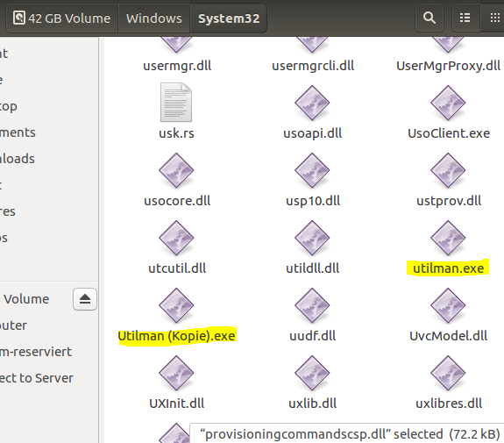This screenshot has width=504, height=443.
Task: Go to Windows folder in path bar
Action: 154,18
